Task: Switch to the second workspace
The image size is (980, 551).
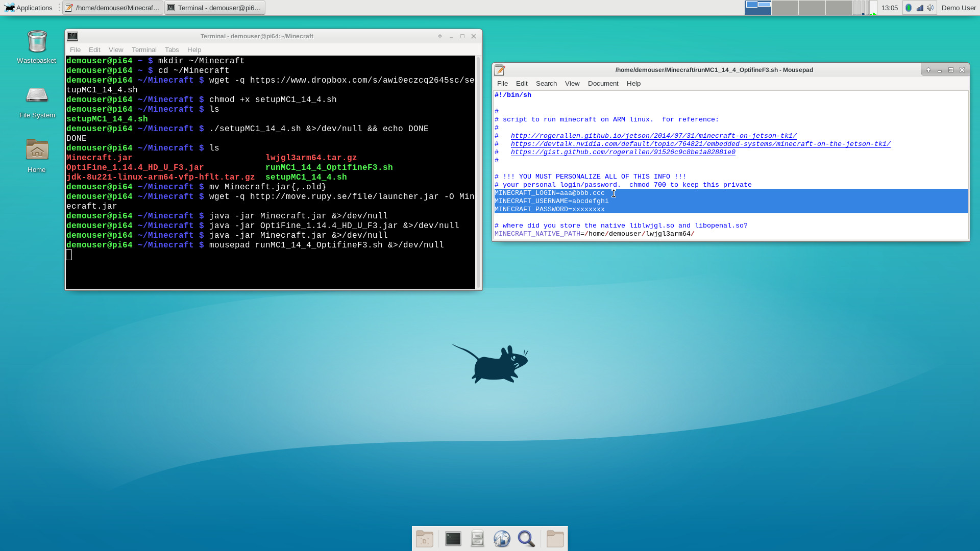Action: point(785,8)
